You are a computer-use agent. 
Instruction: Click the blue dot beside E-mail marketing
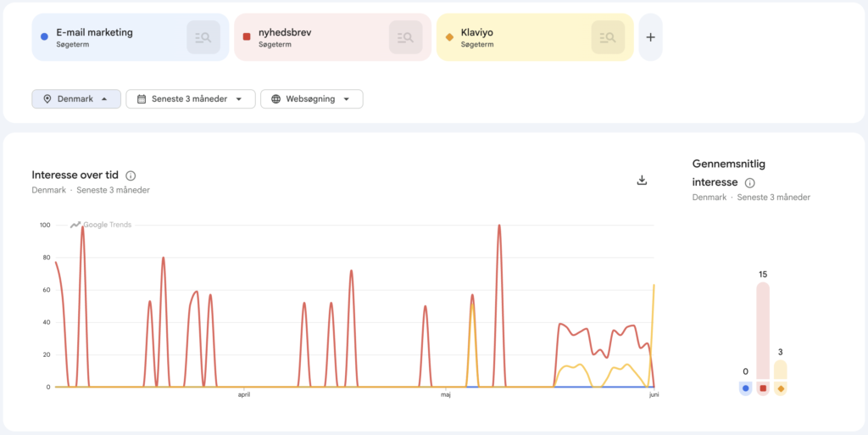45,37
